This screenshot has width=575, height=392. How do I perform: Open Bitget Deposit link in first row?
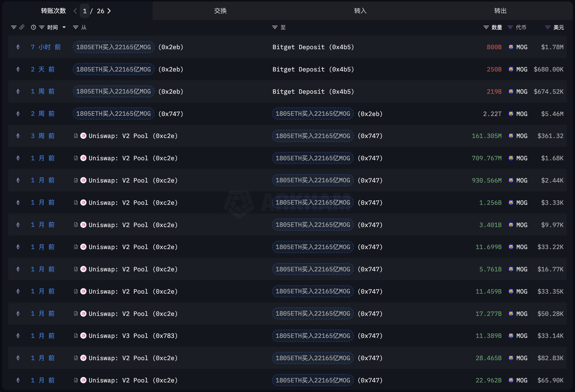coord(313,47)
